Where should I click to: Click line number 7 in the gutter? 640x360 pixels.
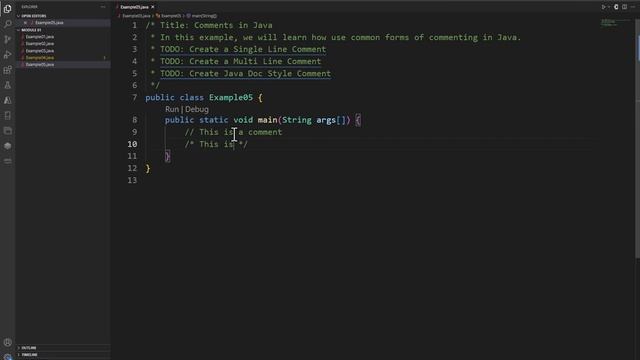pyautogui.click(x=135, y=98)
